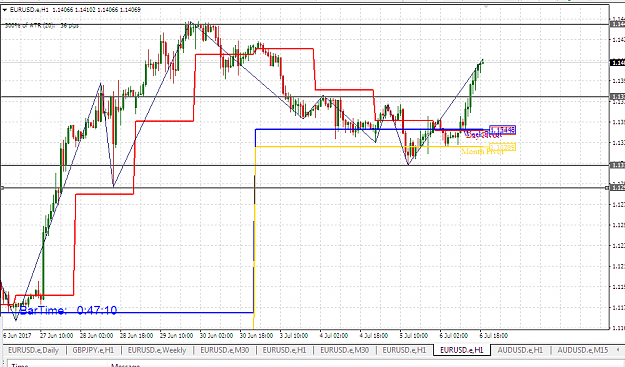Image resolution: width=625 pixels, height=367 pixels.
Task: Click the Time column header
Action: coord(20,365)
